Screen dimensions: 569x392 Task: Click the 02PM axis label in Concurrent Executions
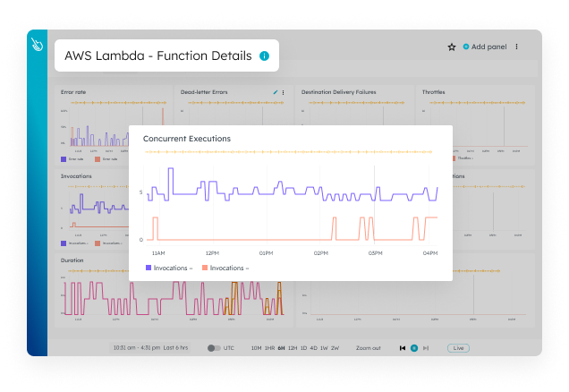coord(321,253)
